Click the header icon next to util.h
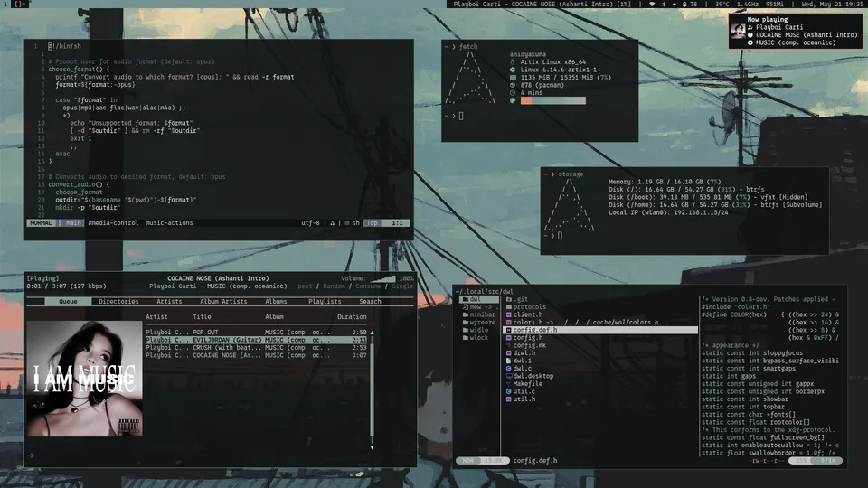 pos(509,399)
